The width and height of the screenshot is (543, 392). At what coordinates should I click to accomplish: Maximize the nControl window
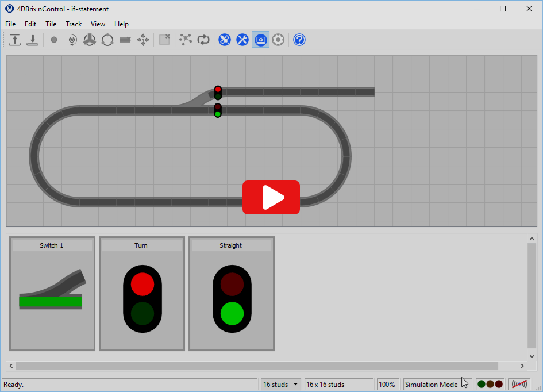pos(503,9)
